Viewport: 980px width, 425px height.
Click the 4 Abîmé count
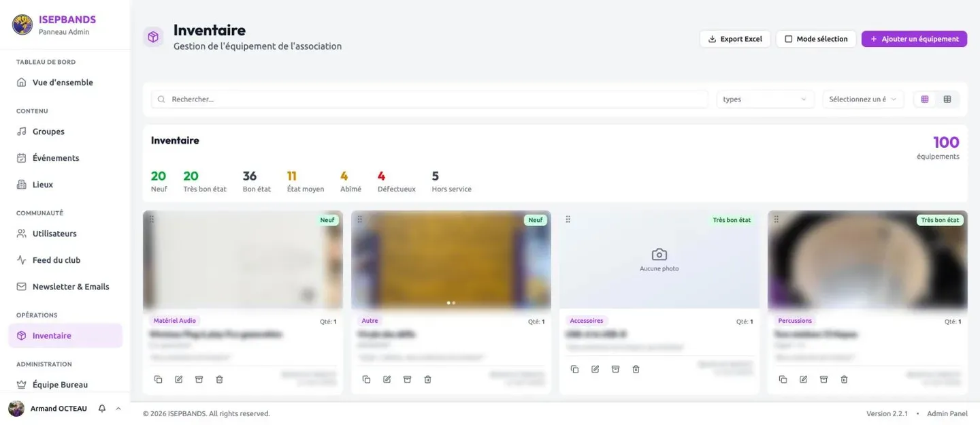point(350,181)
